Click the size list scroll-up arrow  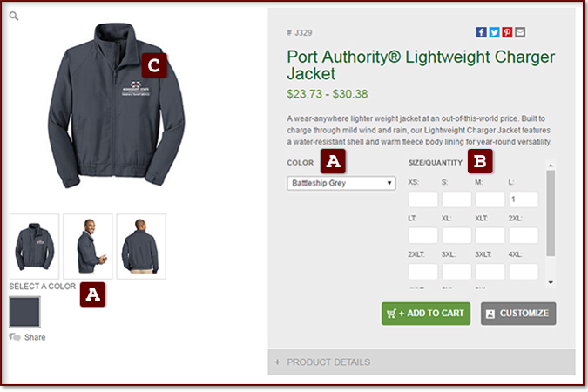pos(551,166)
